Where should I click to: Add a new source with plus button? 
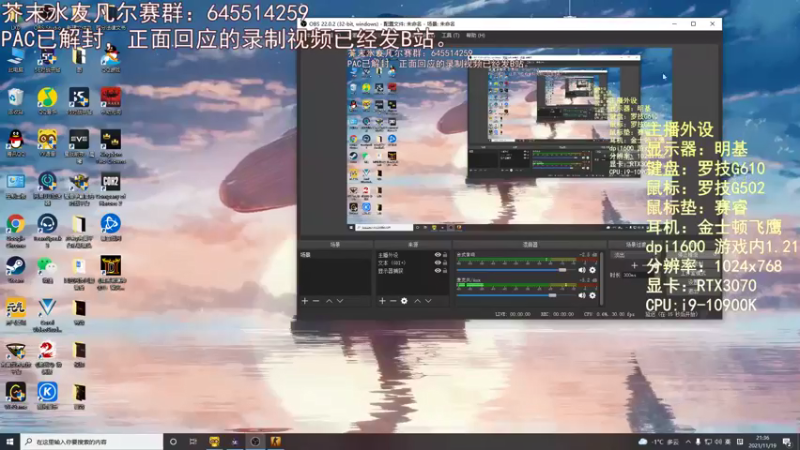[382, 301]
